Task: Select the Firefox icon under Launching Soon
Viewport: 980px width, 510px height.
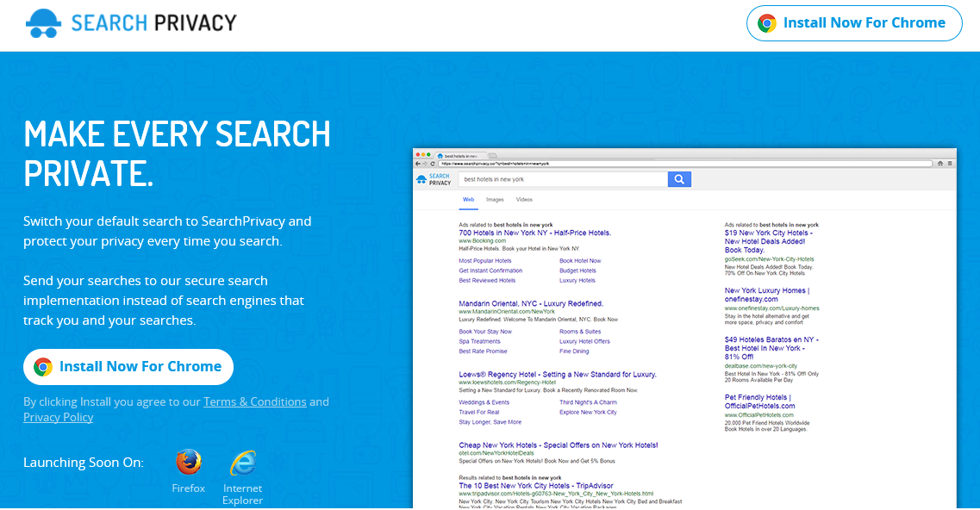Action: 188,463
